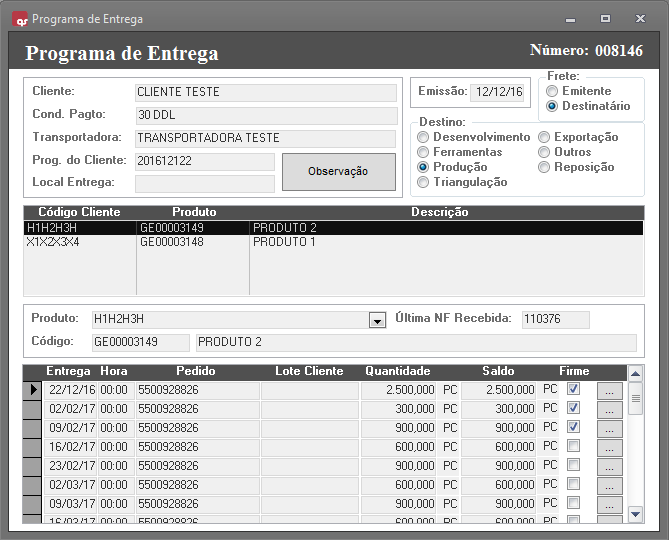The height and width of the screenshot is (540, 669).
Task: Open the Produto dropdown list
Action: (377, 320)
